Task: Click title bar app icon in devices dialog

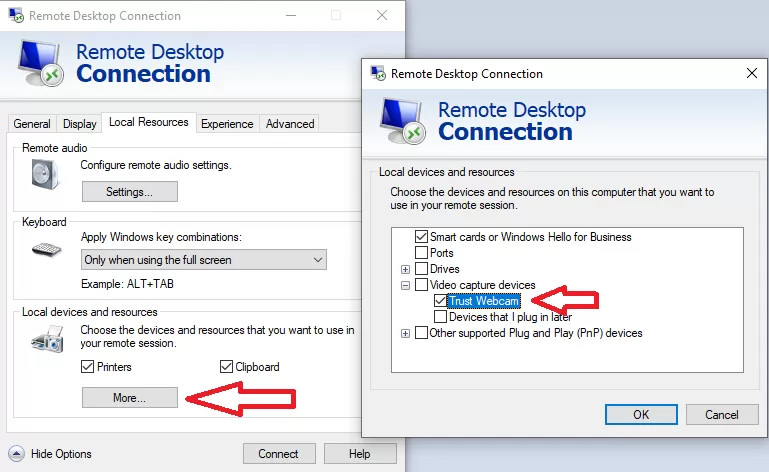Action: tap(378, 74)
